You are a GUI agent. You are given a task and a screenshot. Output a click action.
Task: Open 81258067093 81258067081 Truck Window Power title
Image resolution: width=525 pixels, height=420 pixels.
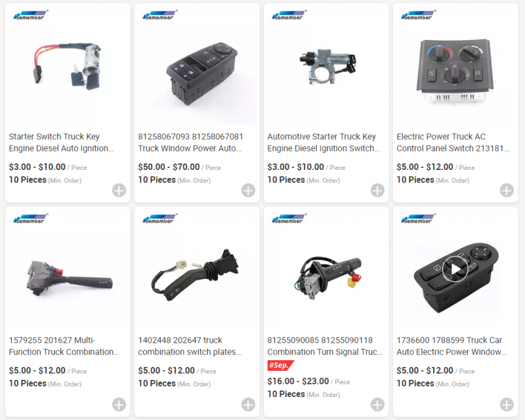pyautogui.click(x=190, y=142)
